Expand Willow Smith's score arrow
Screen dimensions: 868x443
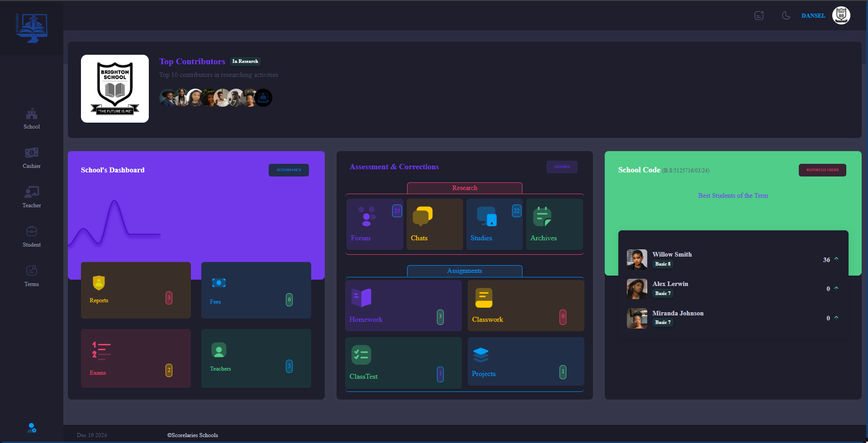836,259
